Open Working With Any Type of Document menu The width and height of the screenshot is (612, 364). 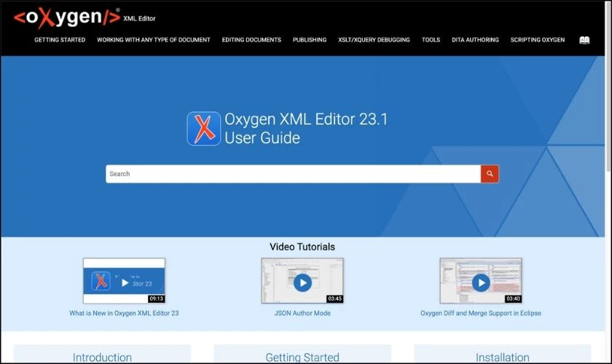[154, 40]
